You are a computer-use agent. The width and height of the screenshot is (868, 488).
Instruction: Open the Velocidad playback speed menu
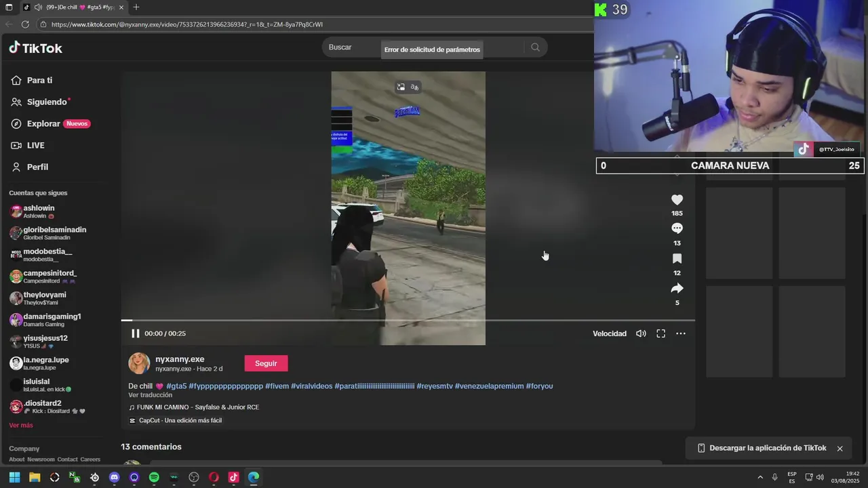[610, 333]
